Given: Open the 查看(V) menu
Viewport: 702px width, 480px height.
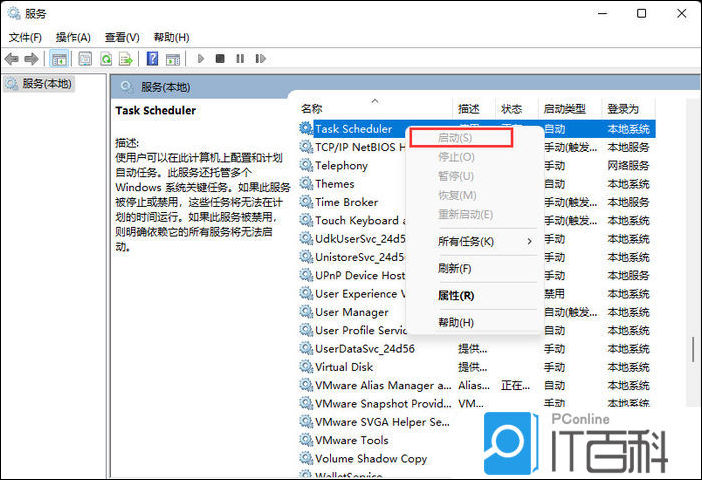Looking at the screenshot, I should point(122,37).
